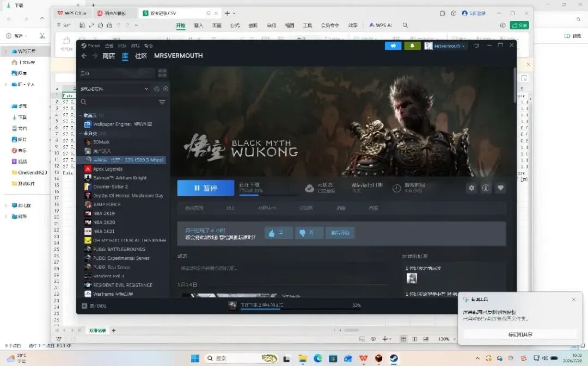Open Steam Community tab
The height and width of the screenshot is (366, 588).
pos(141,56)
